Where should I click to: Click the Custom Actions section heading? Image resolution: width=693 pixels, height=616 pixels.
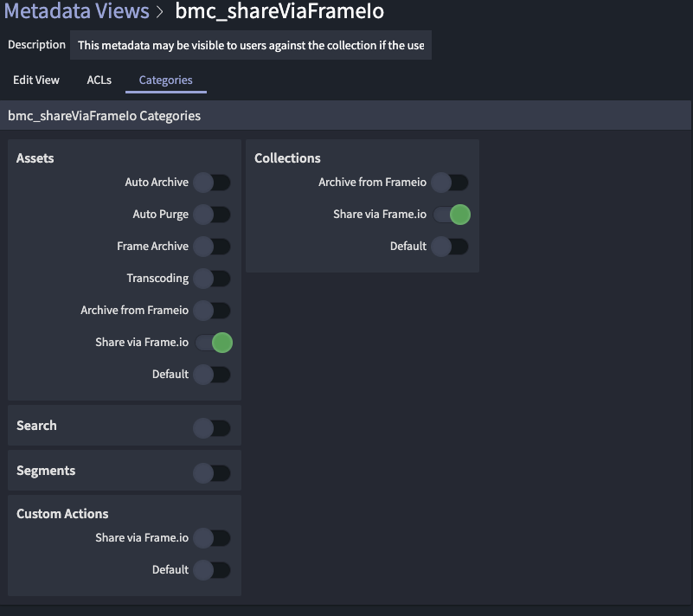pyautogui.click(x=62, y=514)
